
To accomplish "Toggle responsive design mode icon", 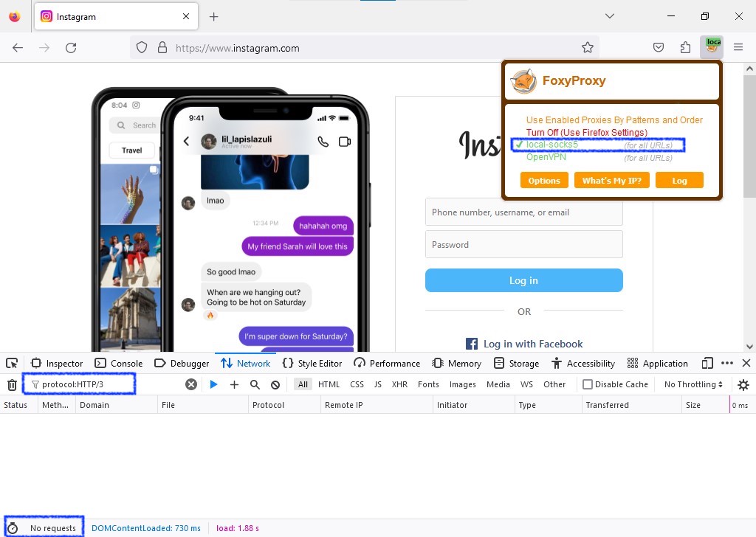I will pos(707,363).
